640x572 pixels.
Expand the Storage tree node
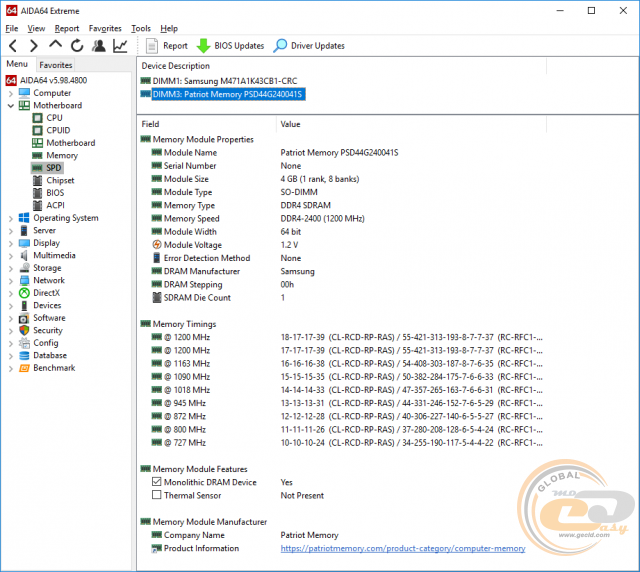point(11,269)
